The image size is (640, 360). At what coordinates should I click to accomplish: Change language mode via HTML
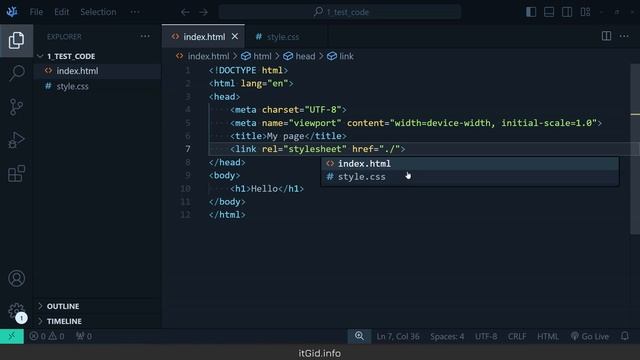547,336
